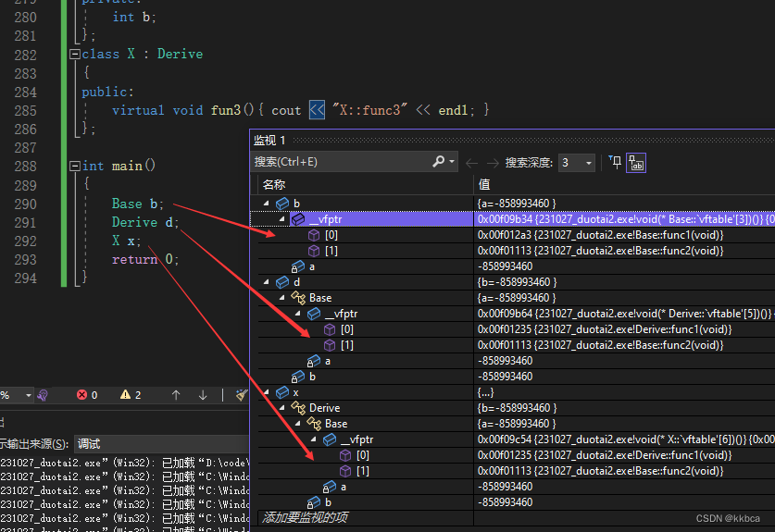Click the code cleanup broom icon
The height and width of the screenshot is (532, 775).
click(x=242, y=395)
